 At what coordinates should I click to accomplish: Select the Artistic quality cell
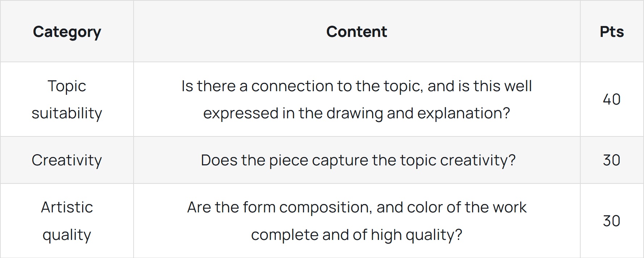(67, 221)
